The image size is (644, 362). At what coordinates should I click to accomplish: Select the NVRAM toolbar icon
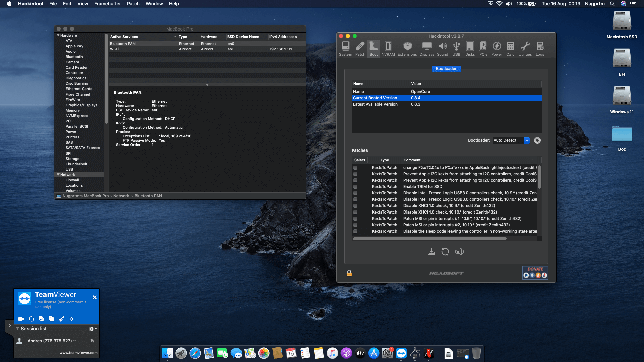tap(388, 49)
